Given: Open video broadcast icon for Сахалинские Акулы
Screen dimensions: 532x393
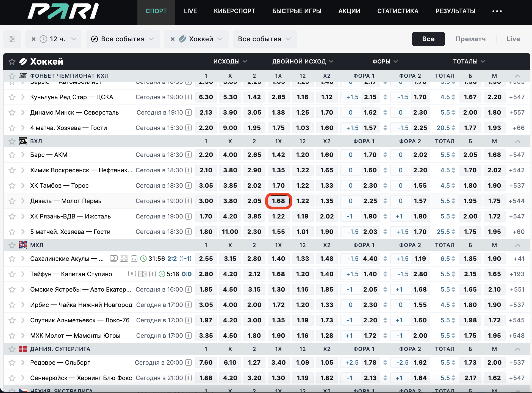Looking at the screenshot, I should pyautogui.click(x=114, y=258).
